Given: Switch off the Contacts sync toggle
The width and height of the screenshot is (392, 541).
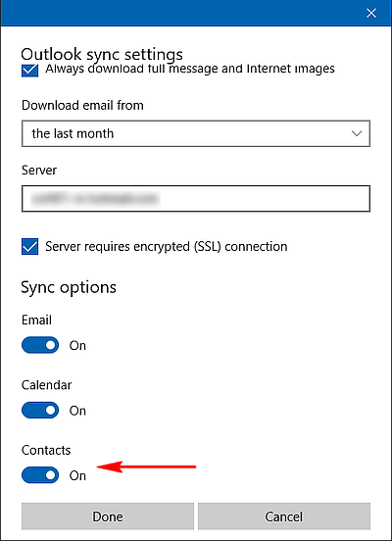Looking at the screenshot, I should (x=40, y=475).
